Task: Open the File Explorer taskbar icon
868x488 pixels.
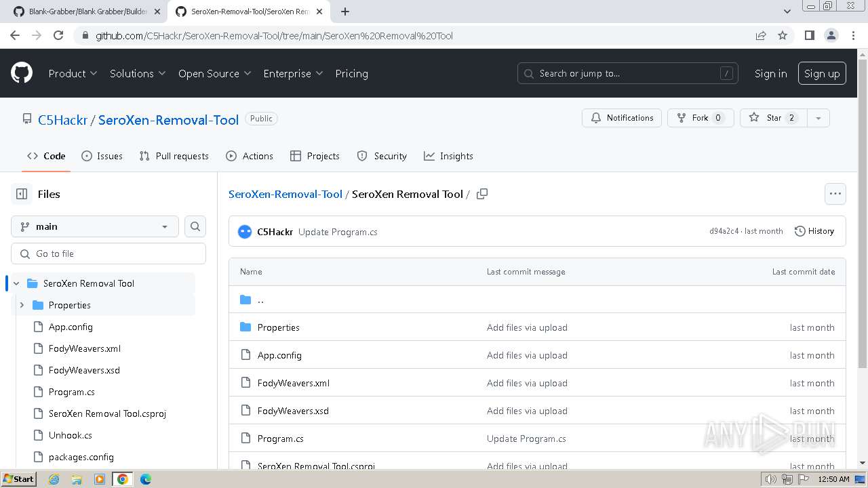Action: coord(77,479)
